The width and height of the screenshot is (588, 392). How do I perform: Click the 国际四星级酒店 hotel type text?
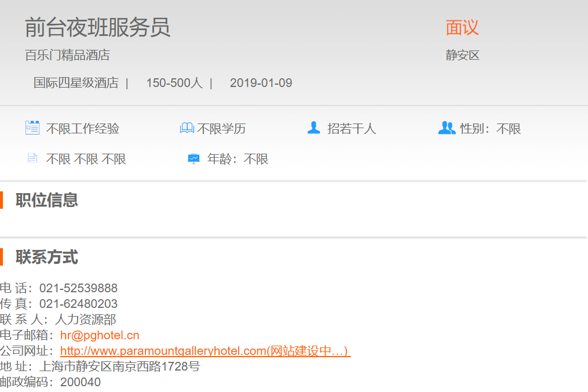pos(76,83)
